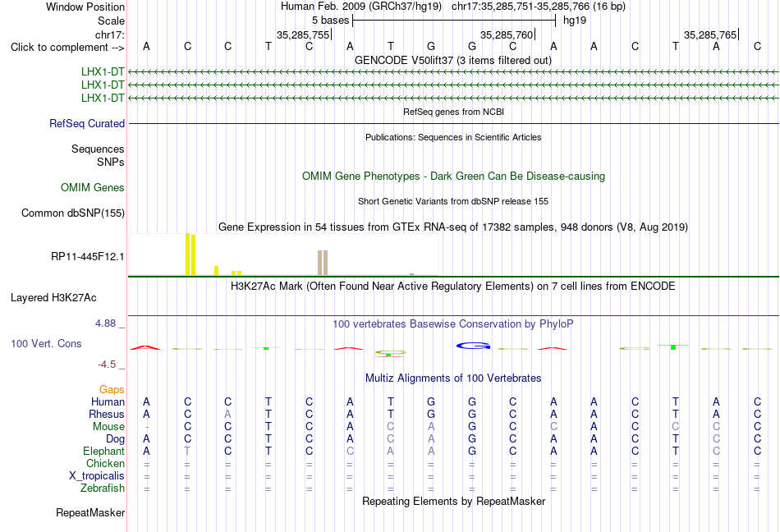
Task: Click the RP11-445F12.1 expression label
Action: (x=87, y=256)
